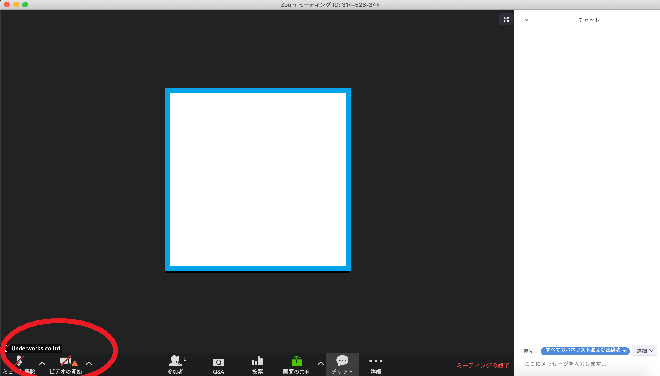Open the audio options arrow beside microphone
The width and height of the screenshot is (660, 376).
pyautogui.click(x=42, y=363)
